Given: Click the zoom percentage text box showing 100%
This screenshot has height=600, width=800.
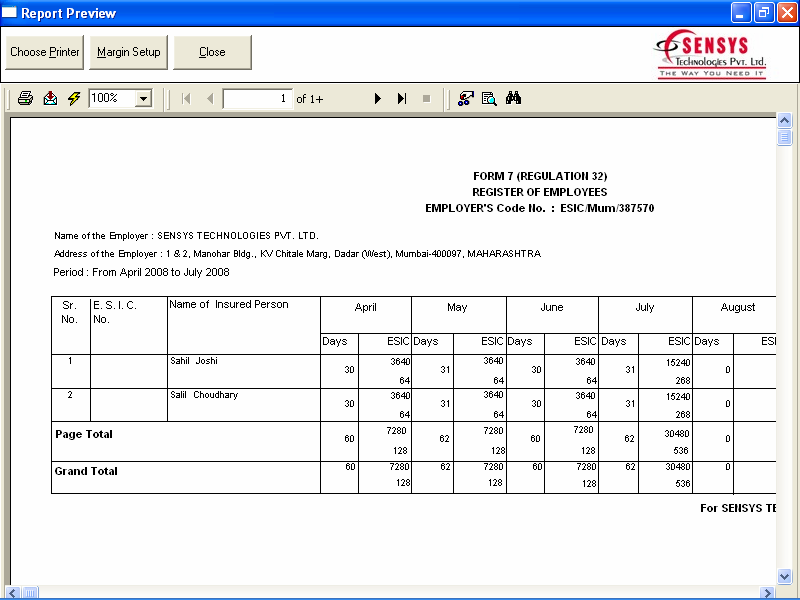Looking at the screenshot, I should (112, 98).
